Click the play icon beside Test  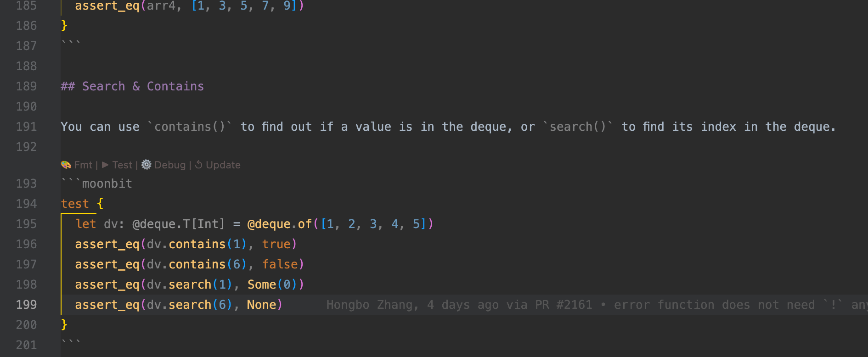tap(105, 165)
